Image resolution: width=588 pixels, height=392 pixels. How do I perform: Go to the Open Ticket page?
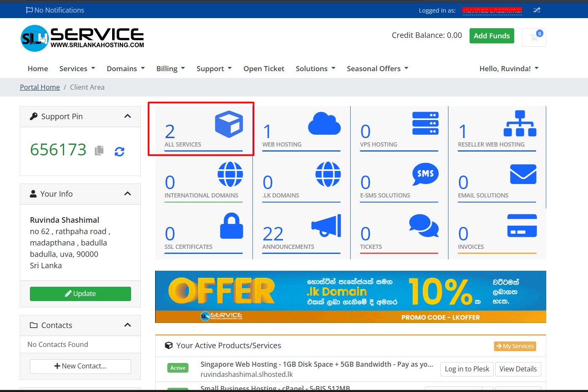[x=264, y=69]
